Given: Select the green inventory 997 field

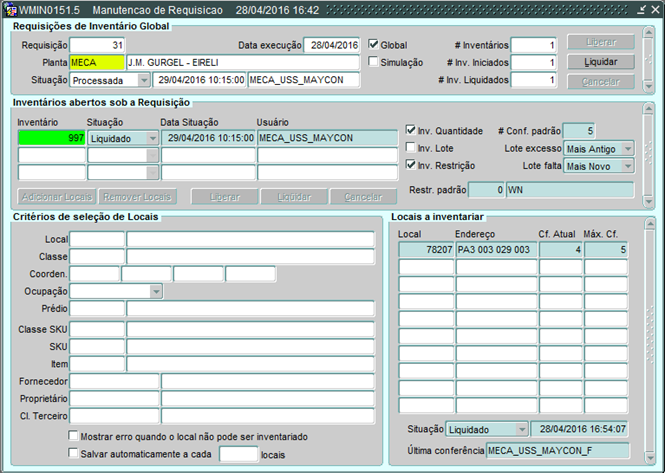Looking at the screenshot, I should (51, 138).
